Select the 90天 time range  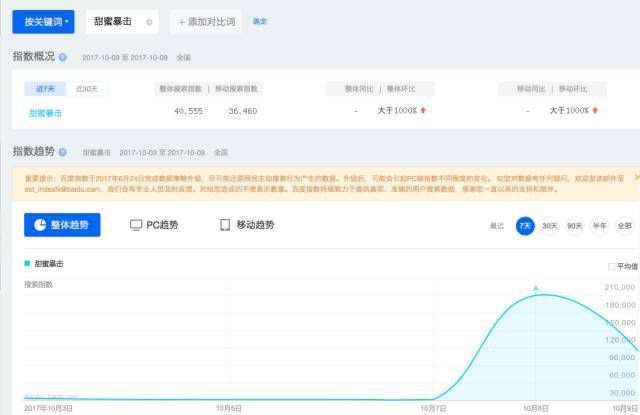(x=575, y=226)
